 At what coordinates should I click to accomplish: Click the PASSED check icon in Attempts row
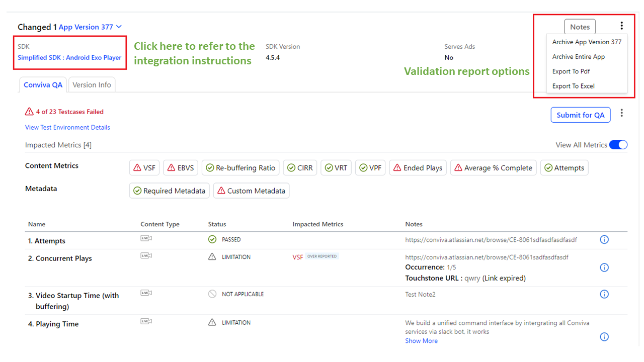point(212,239)
